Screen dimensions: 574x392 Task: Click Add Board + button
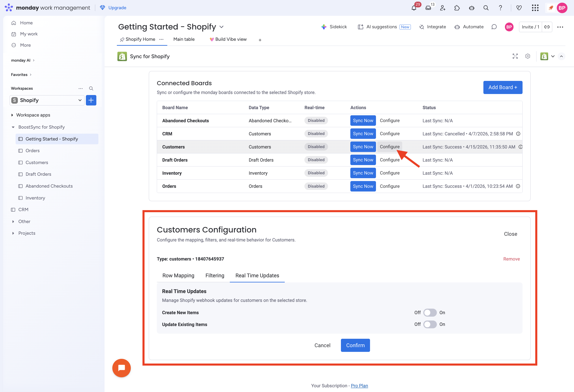503,87
